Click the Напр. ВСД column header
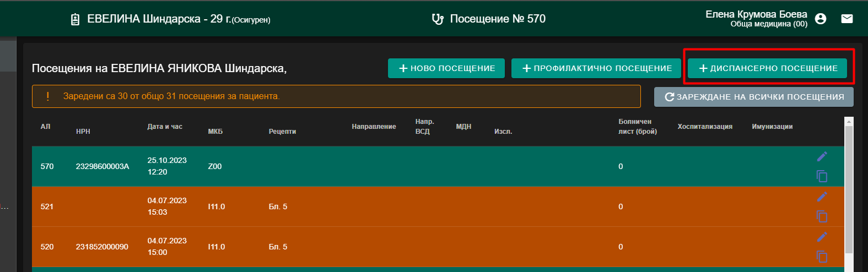 coord(424,127)
